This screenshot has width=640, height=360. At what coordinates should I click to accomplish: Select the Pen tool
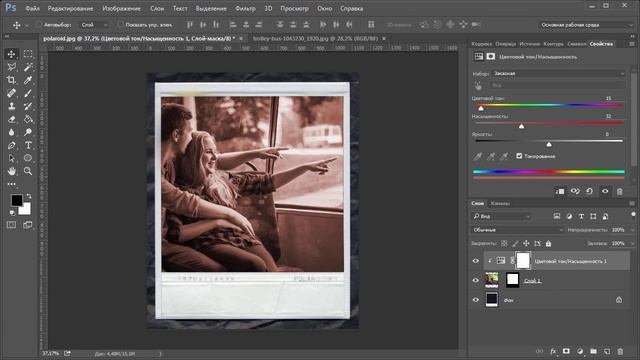coord(11,145)
